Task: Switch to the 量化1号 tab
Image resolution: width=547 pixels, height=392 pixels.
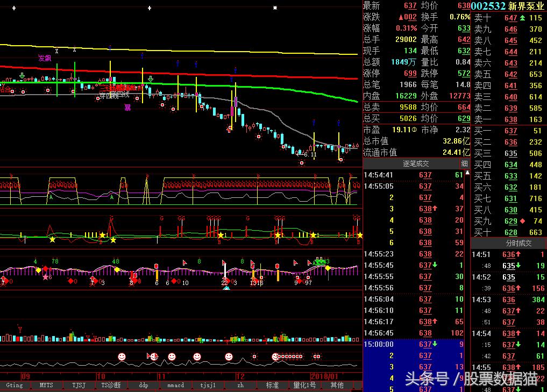Action: click(x=304, y=385)
